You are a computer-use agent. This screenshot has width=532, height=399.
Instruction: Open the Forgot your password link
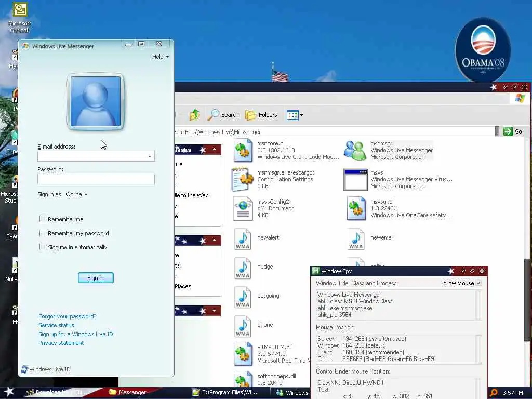tap(67, 316)
